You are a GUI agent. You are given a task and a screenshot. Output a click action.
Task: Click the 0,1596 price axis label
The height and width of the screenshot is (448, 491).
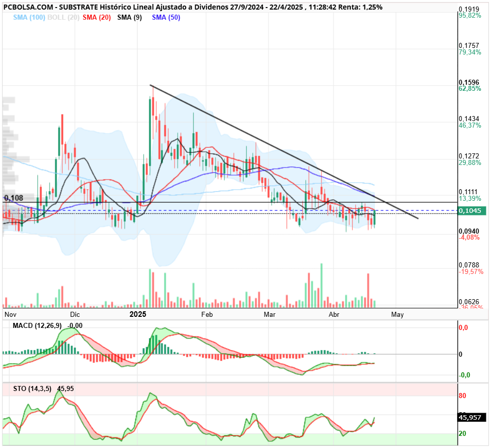tap(469, 82)
